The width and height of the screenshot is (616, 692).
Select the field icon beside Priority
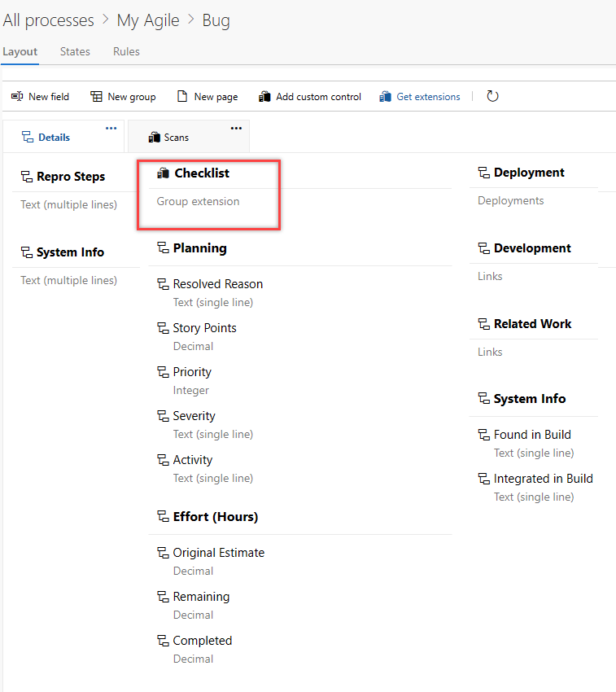point(163,371)
